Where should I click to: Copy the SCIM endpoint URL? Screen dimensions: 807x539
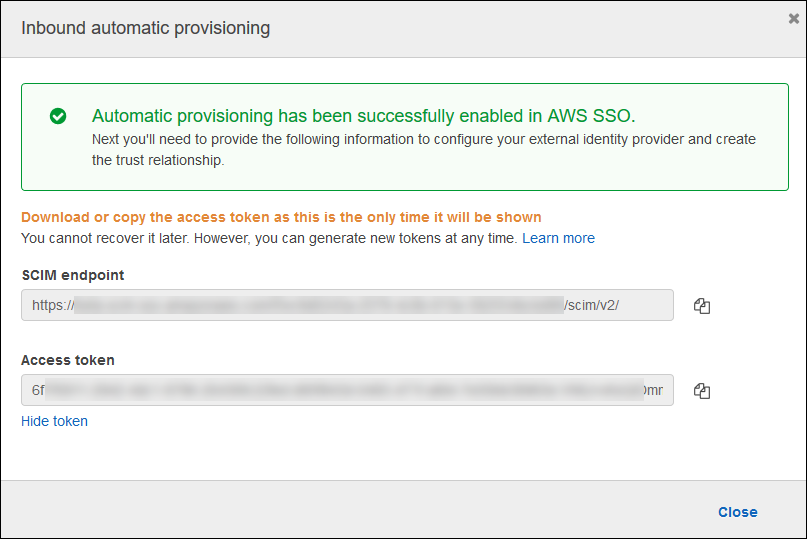coord(702,306)
